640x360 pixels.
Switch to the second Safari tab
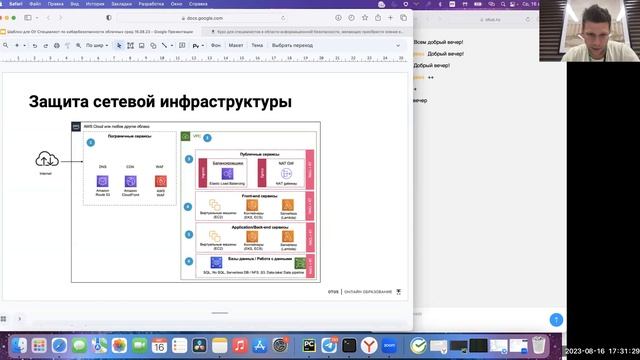(308, 31)
